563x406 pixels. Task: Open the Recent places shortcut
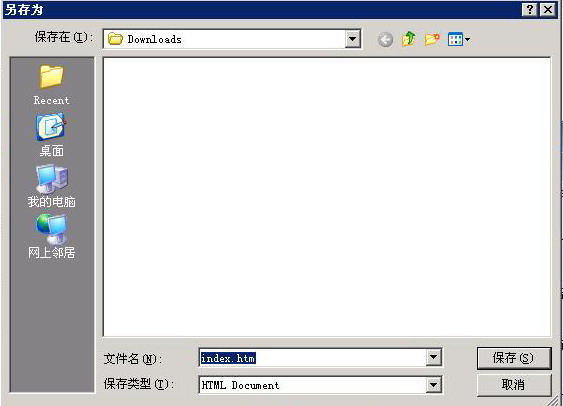pyautogui.click(x=51, y=85)
